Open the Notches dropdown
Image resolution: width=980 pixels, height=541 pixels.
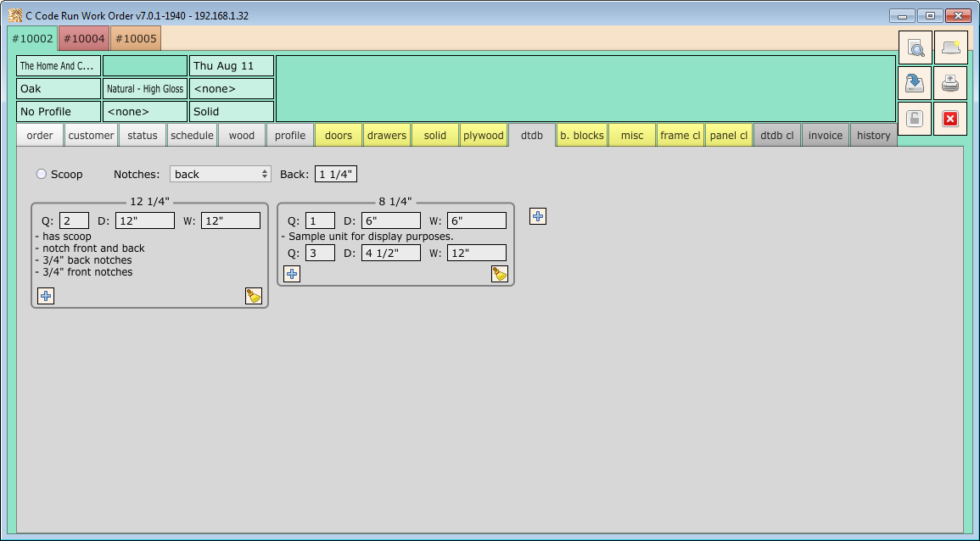click(x=220, y=174)
